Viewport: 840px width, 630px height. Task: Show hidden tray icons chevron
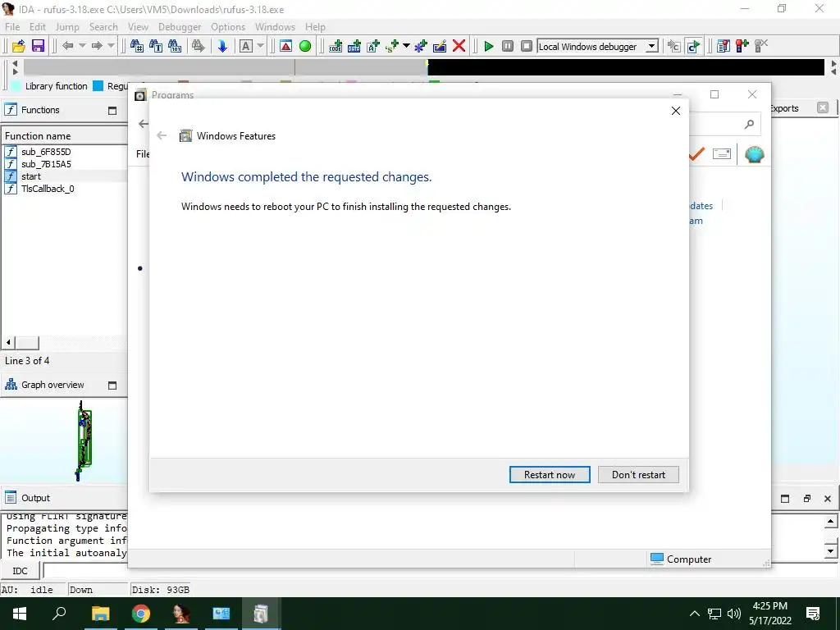click(694, 614)
